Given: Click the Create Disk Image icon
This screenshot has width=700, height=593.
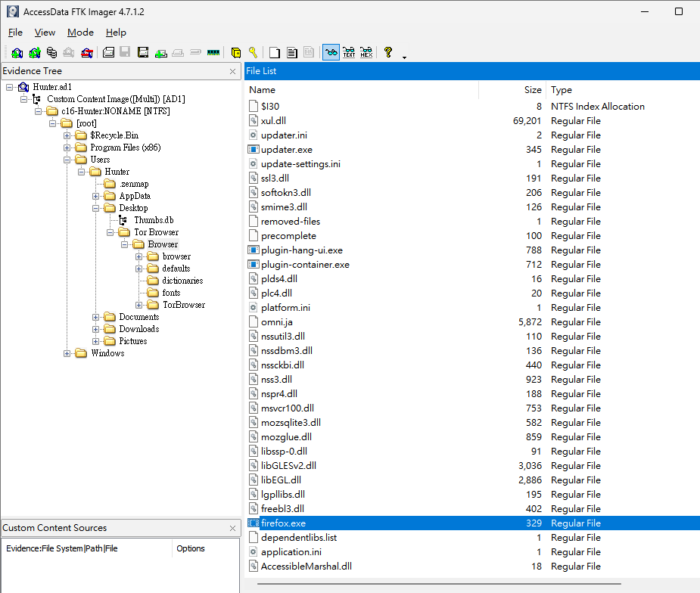Looking at the screenshot, I should click(x=108, y=53).
